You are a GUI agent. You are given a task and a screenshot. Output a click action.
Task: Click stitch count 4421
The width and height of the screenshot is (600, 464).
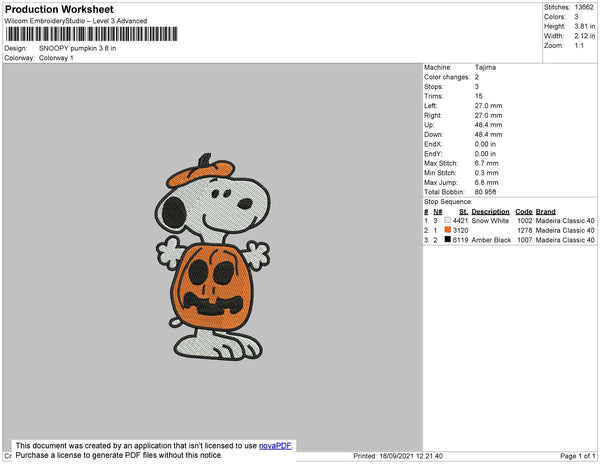[x=460, y=221]
